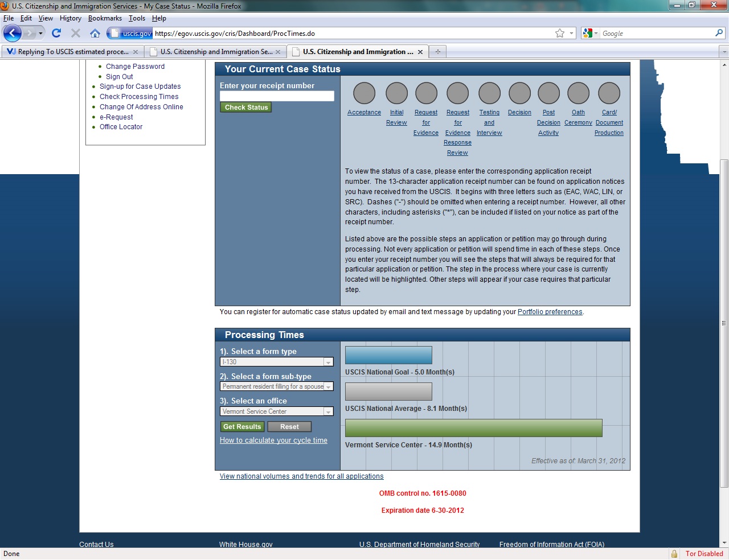Open How to calculate your cycle time
The height and width of the screenshot is (560, 729).
273,440
